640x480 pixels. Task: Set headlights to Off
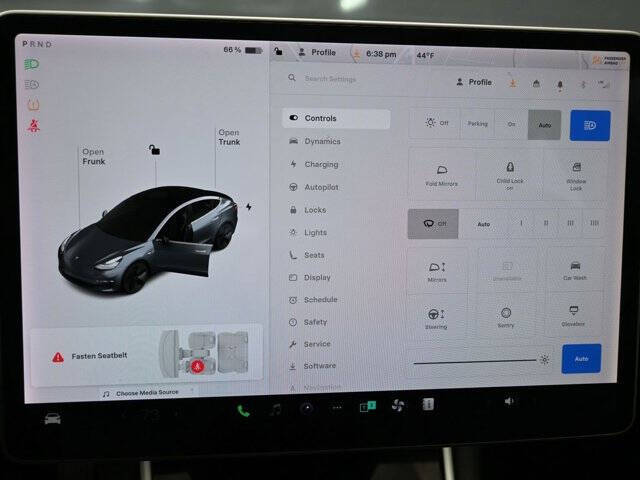(436, 123)
